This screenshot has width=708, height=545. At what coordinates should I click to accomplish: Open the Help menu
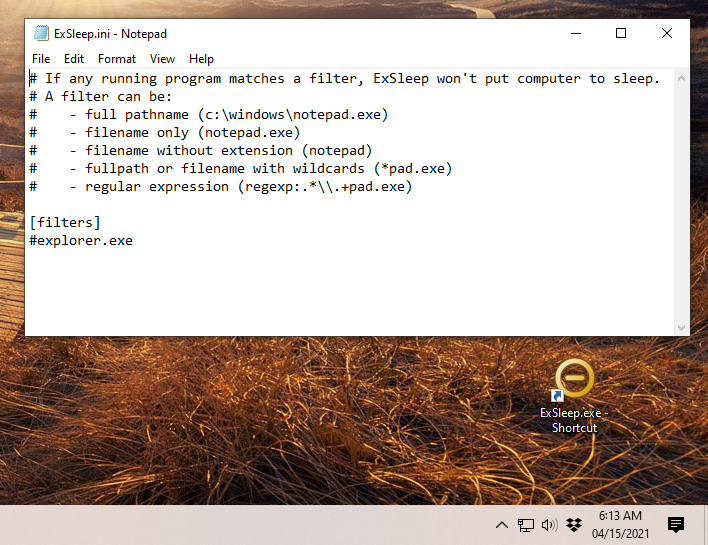201,59
